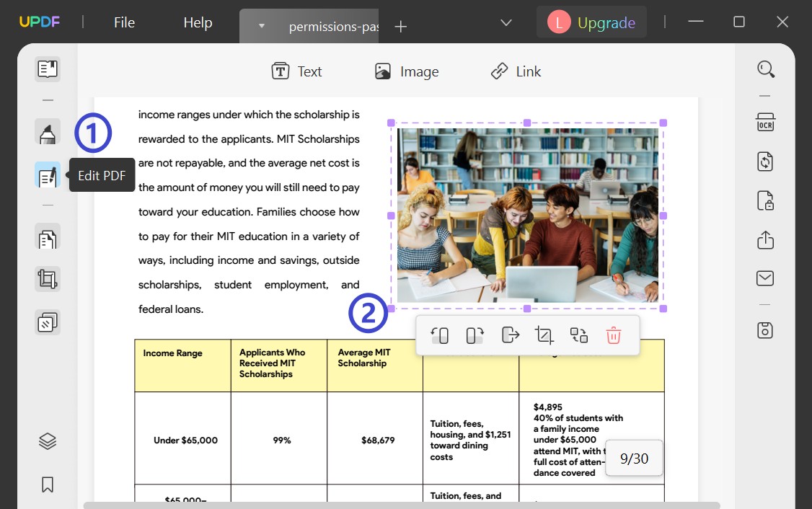Switch to Image editing mode
The width and height of the screenshot is (812, 509).
[x=406, y=71]
